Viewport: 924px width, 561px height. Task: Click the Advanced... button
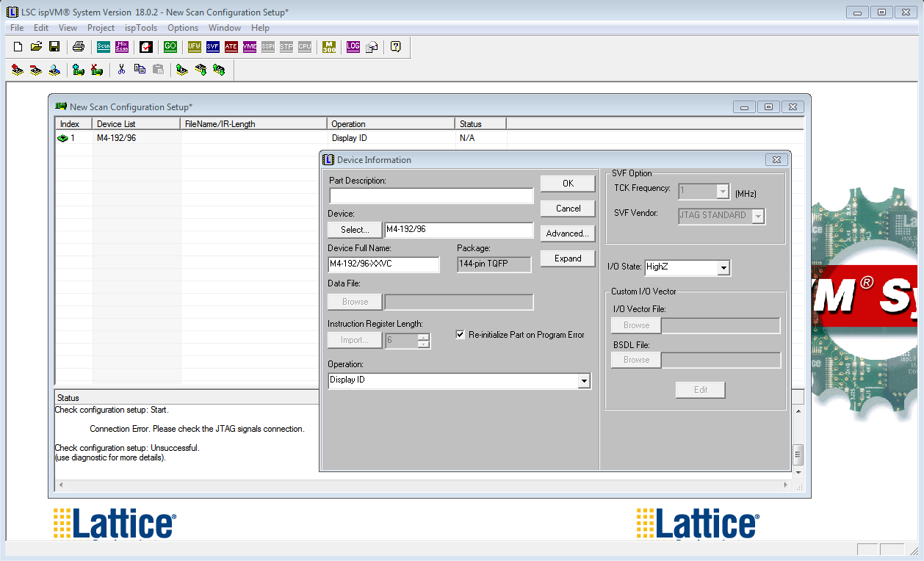[568, 234]
